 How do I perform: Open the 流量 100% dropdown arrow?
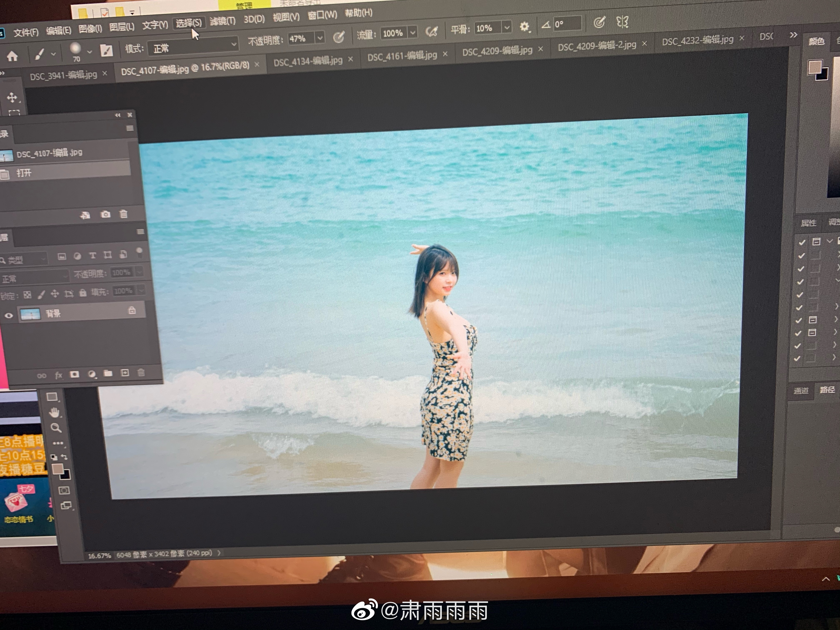[x=413, y=33]
